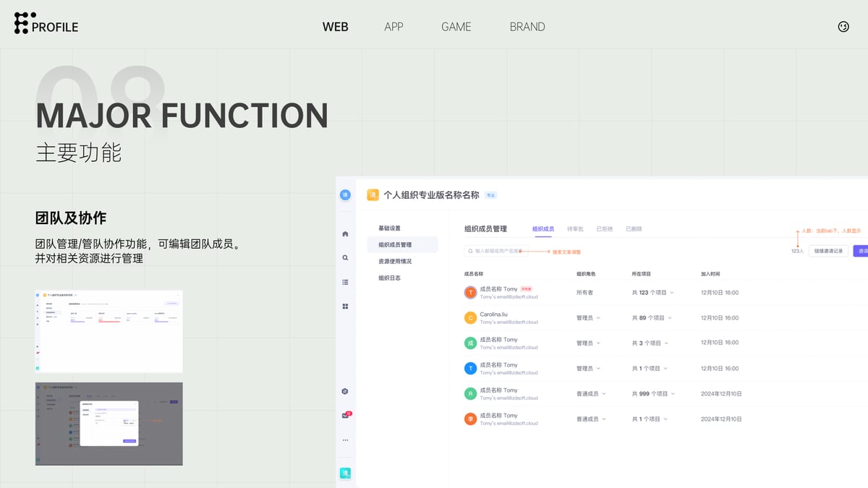Click the list view icon in sidebar
The height and width of the screenshot is (488, 868).
click(x=345, y=282)
